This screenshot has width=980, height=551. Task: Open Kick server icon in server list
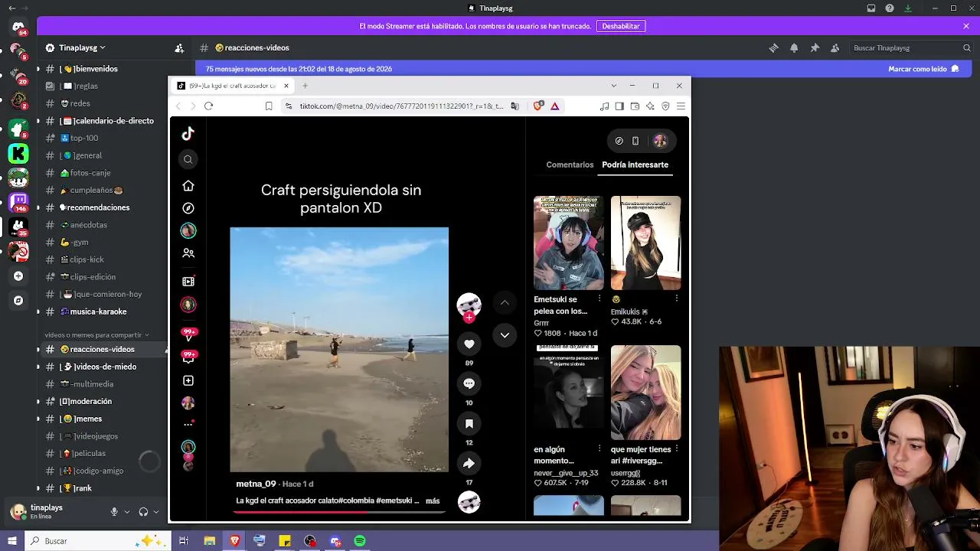pyautogui.click(x=18, y=154)
